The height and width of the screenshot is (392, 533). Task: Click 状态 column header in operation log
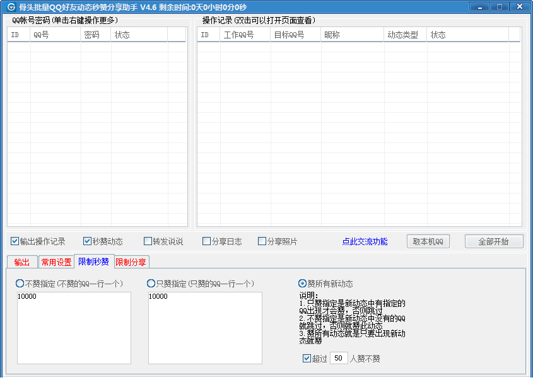pyautogui.click(x=468, y=35)
